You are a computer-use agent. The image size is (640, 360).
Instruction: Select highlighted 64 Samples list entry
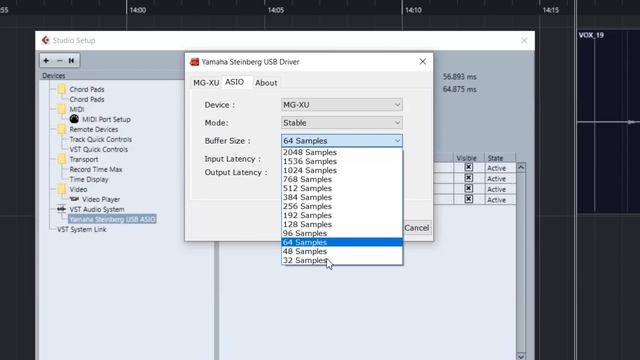[x=342, y=242]
